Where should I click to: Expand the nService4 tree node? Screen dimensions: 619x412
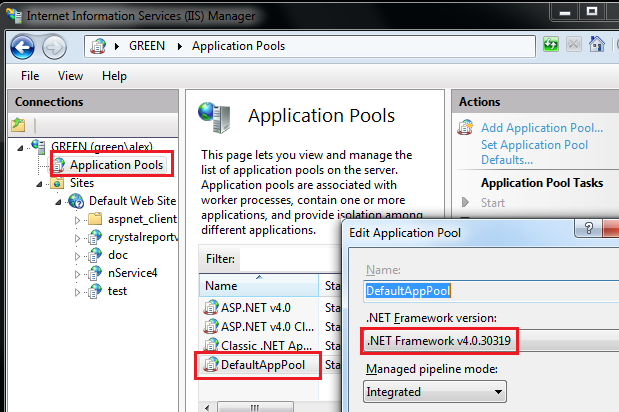78,273
